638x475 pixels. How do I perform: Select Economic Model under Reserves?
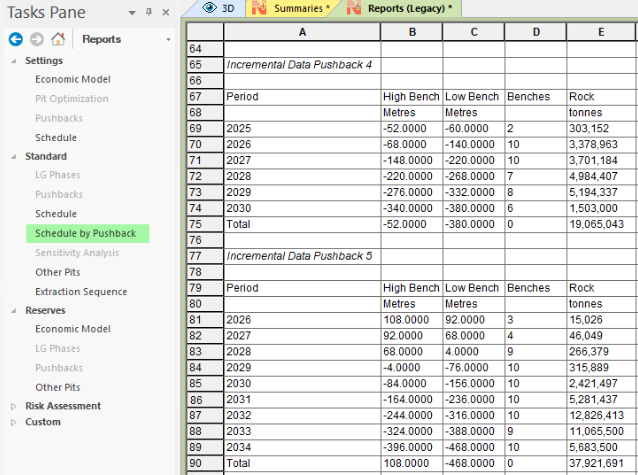[72, 329]
